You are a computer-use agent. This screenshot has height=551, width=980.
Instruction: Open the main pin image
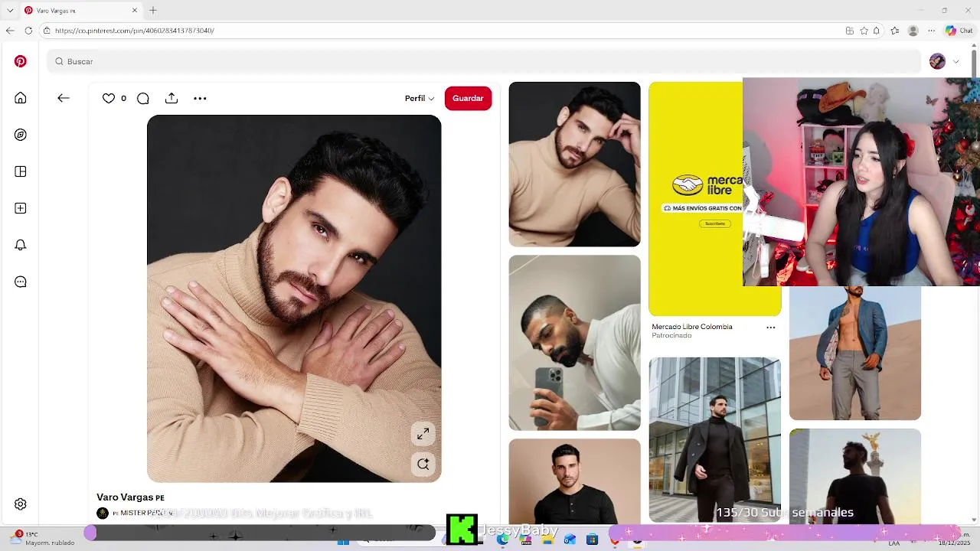click(294, 298)
